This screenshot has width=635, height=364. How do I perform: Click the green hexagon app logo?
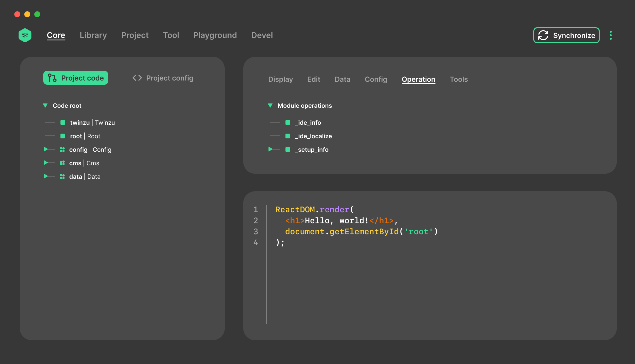(x=25, y=35)
